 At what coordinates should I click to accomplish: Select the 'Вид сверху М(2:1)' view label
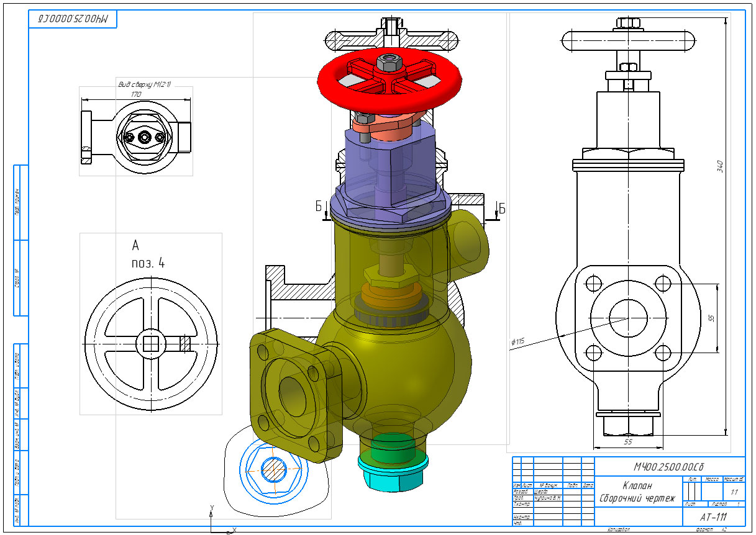point(145,83)
